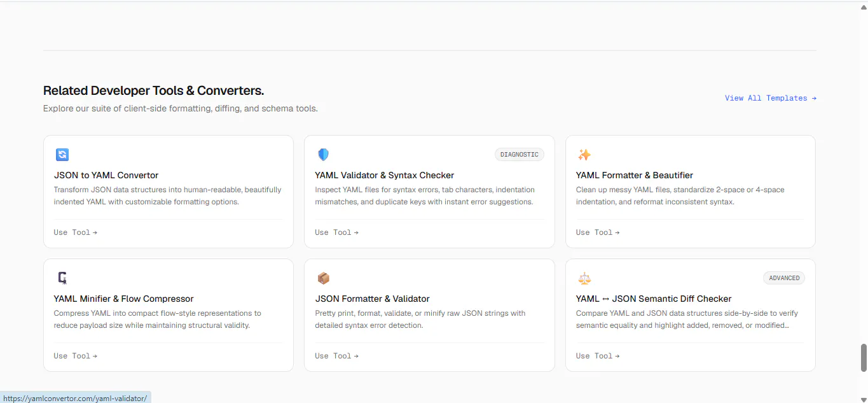Click the JSON Formatter package box icon
Screen dimensions: 868x403
(x=323, y=278)
